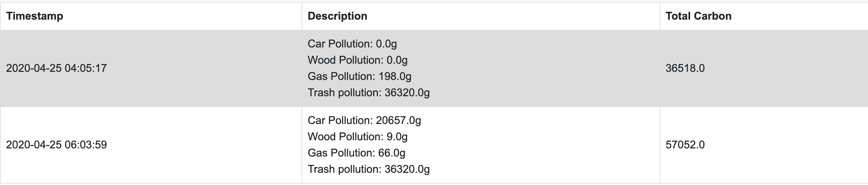Click Gas Pollution: 66.0g text
Image resolution: width=868 pixels, height=185 pixels.
click(357, 153)
